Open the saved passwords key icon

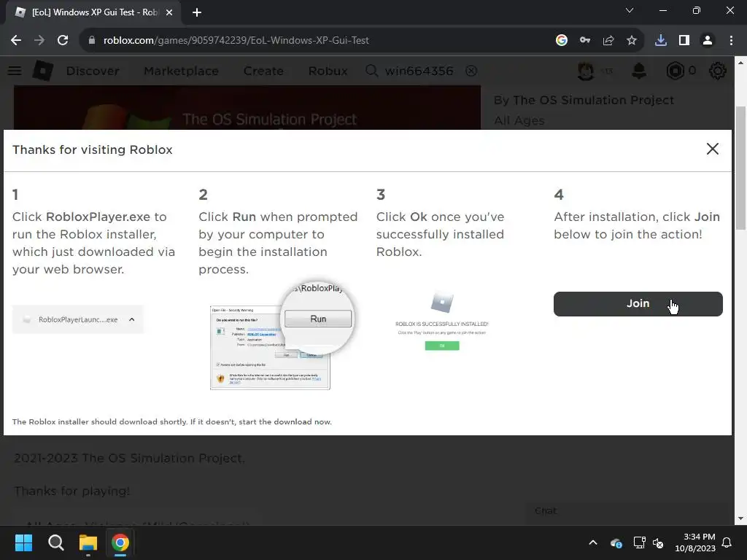point(585,41)
